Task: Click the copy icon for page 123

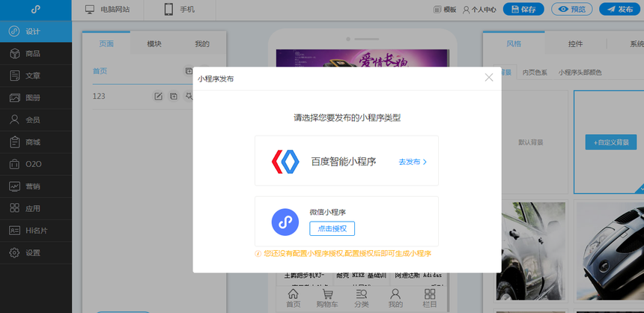Action: tap(174, 96)
